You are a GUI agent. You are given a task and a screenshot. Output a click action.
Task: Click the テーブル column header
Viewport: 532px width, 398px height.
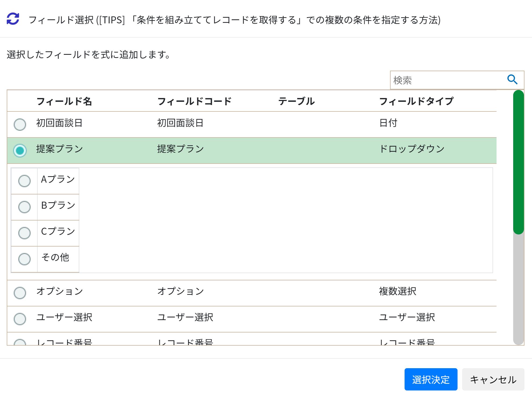click(x=297, y=101)
